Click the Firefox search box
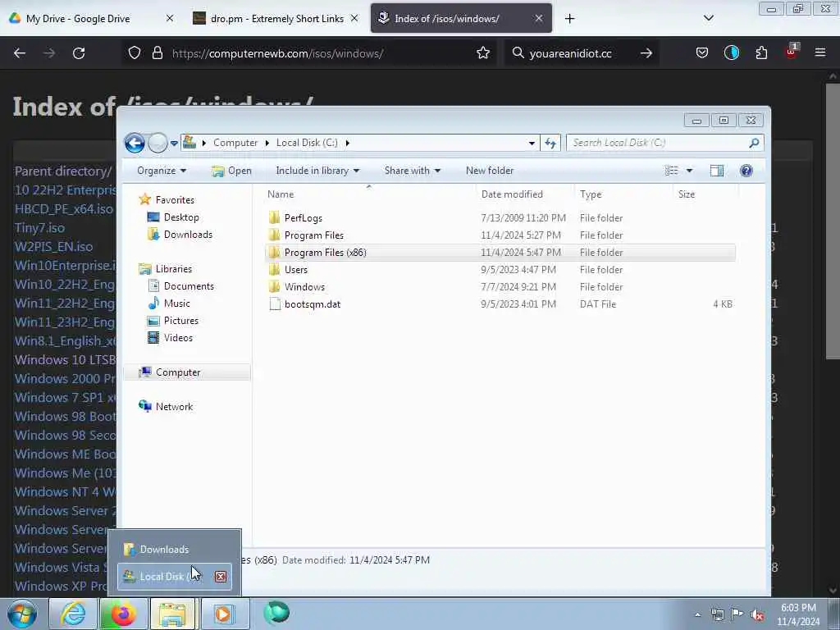 click(x=582, y=53)
